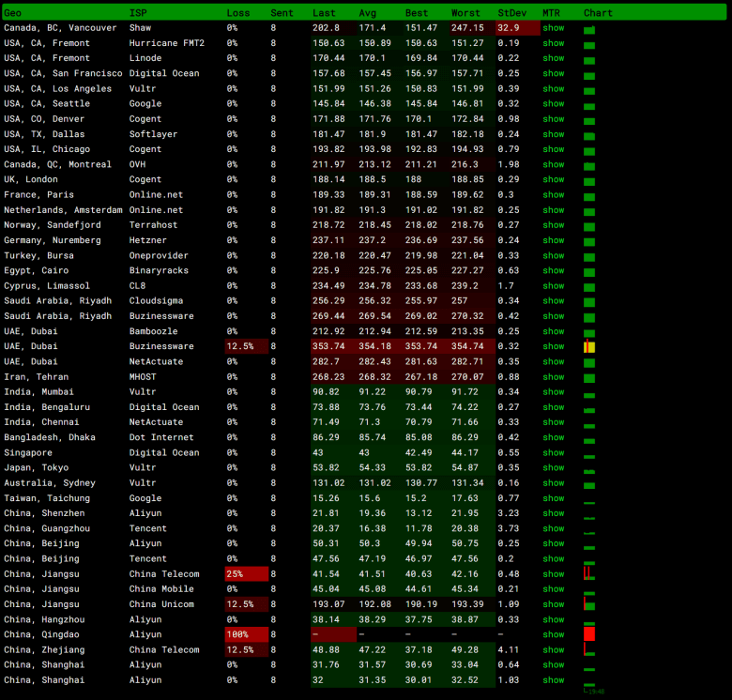Screen dimensions: 732x700
Task: Click yellow chart bar for Dubai Buzinessware
Action: [589, 347]
